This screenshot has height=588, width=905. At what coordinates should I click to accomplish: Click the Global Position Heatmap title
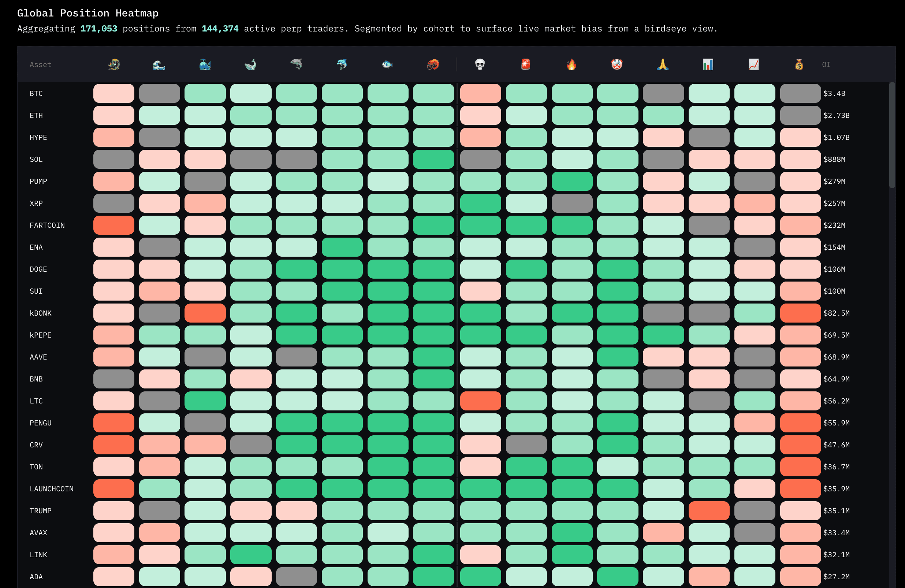coord(88,13)
